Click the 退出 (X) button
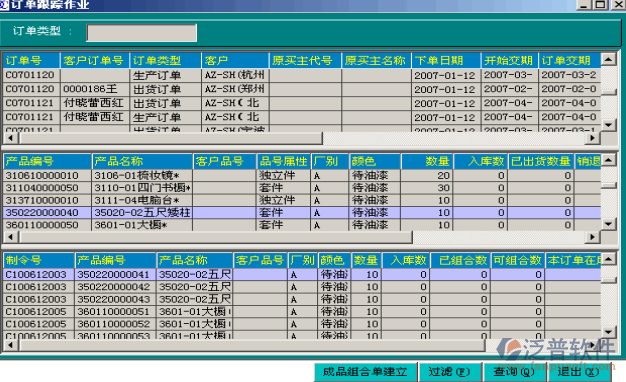 (x=578, y=372)
